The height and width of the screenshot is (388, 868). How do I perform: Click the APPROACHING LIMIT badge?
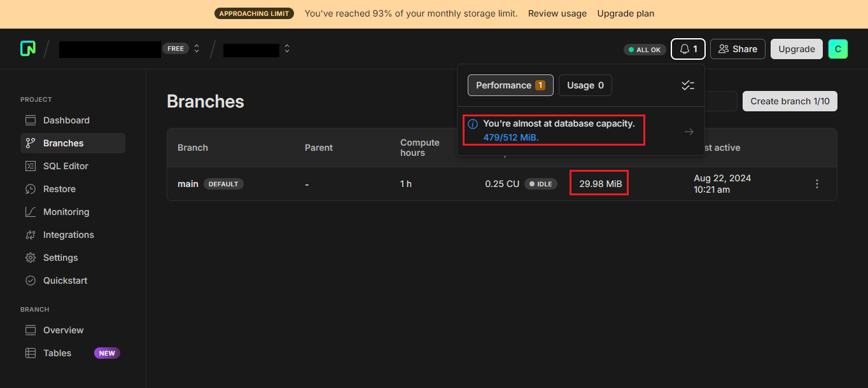point(254,13)
